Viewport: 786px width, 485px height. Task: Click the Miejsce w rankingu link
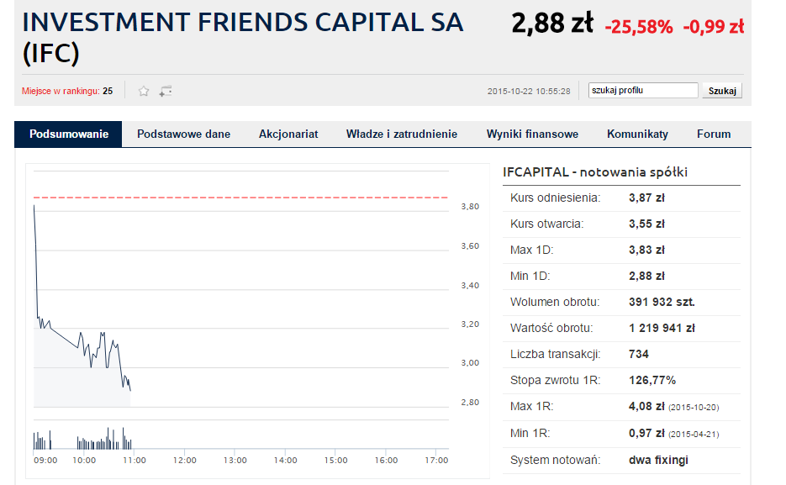pyautogui.click(x=60, y=91)
